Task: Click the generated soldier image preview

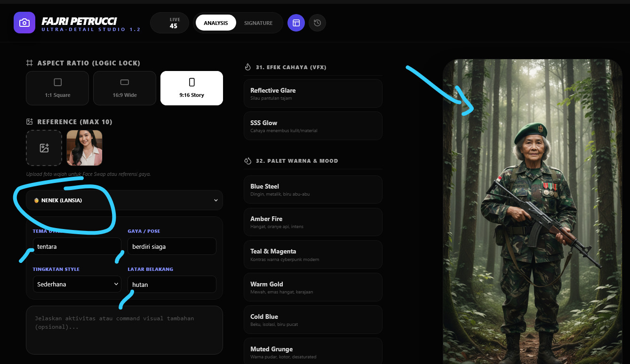Action: 532,212
